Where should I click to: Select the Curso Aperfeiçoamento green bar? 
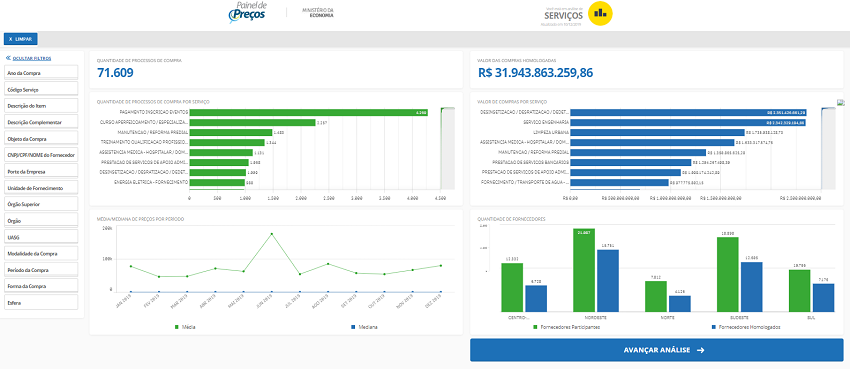pos(253,122)
